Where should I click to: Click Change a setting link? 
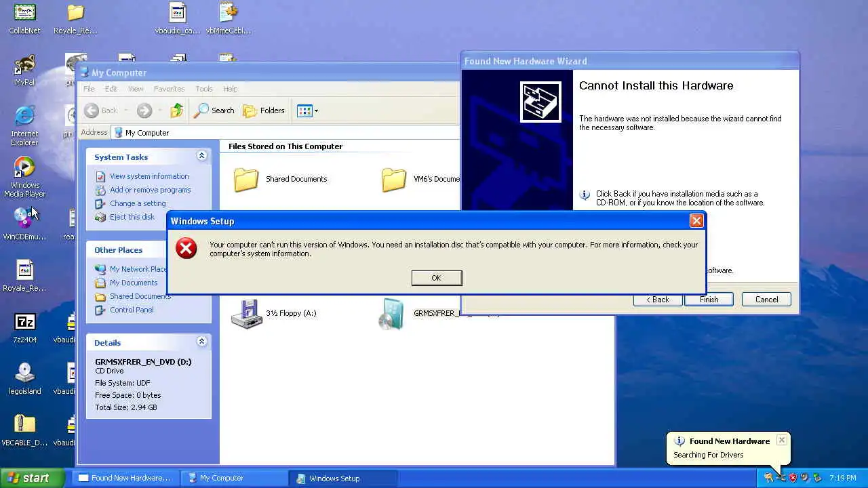click(x=130, y=203)
